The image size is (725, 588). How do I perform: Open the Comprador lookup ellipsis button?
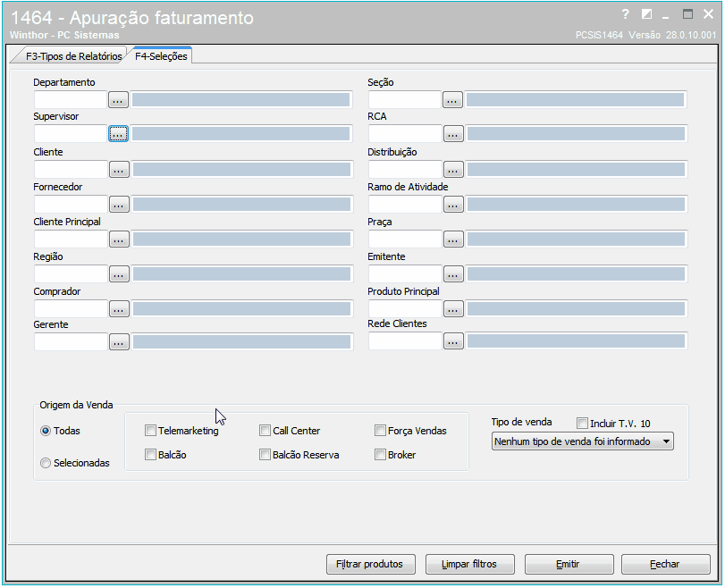pyautogui.click(x=119, y=309)
